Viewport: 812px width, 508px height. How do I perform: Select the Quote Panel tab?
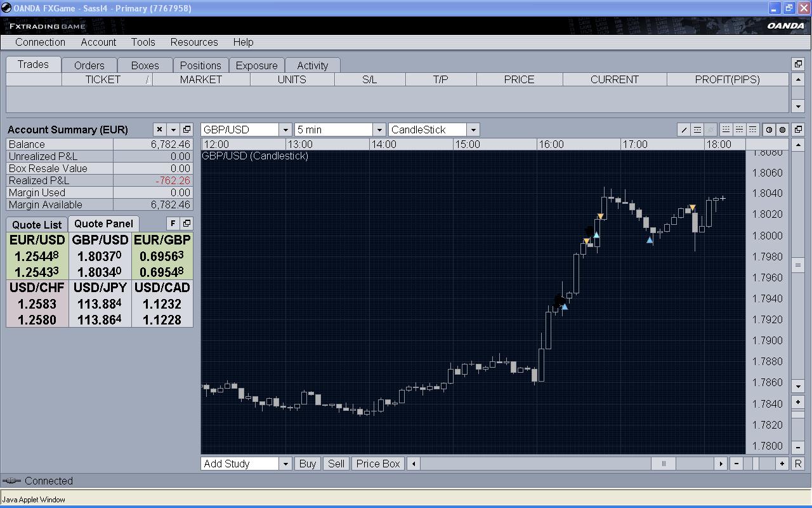pos(103,224)
